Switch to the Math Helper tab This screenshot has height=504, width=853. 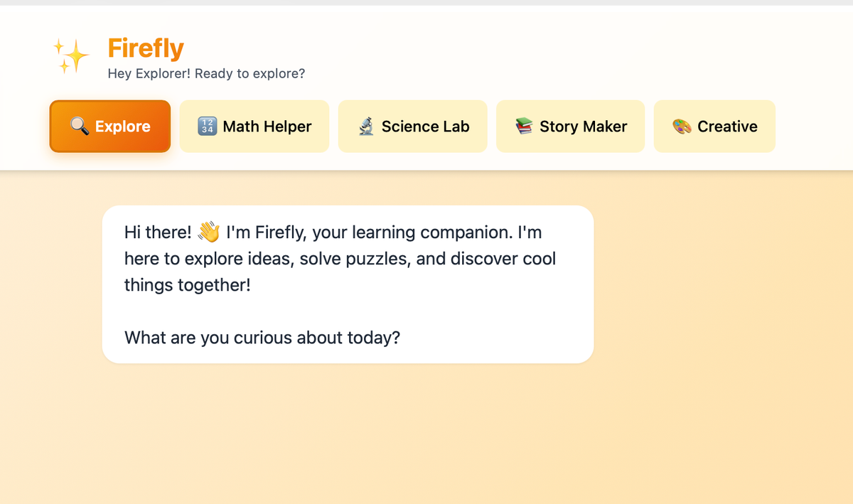point(267,127)
